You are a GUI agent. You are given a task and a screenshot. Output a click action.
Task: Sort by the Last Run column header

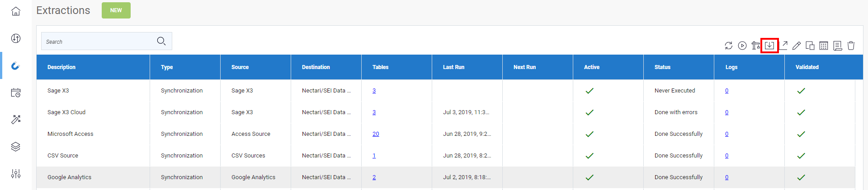[x=453, y=67]
